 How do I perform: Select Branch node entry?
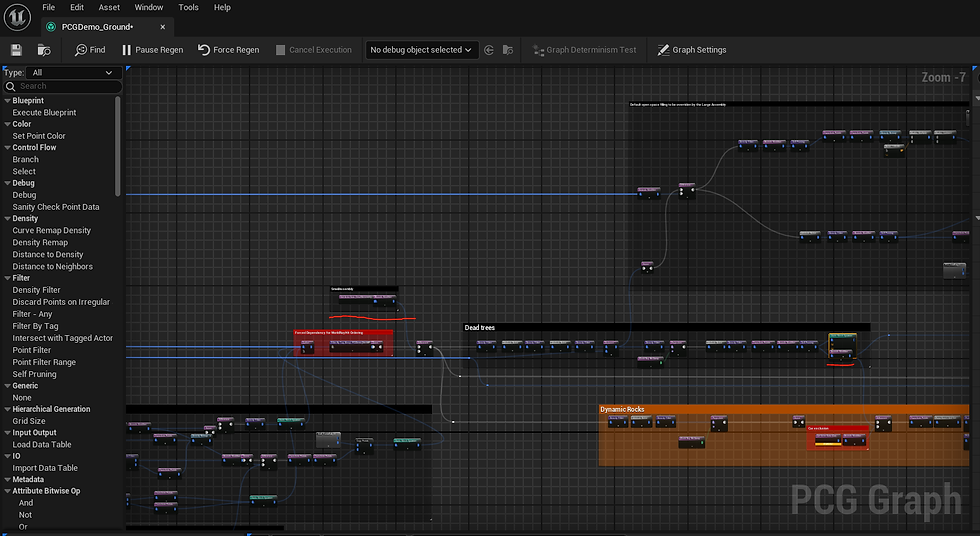pyautogui.click(x=26, y=159)
